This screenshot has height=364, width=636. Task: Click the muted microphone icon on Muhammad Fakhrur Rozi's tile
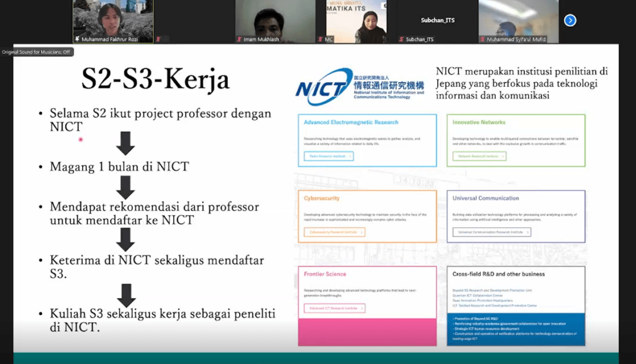tap(78, 39)
